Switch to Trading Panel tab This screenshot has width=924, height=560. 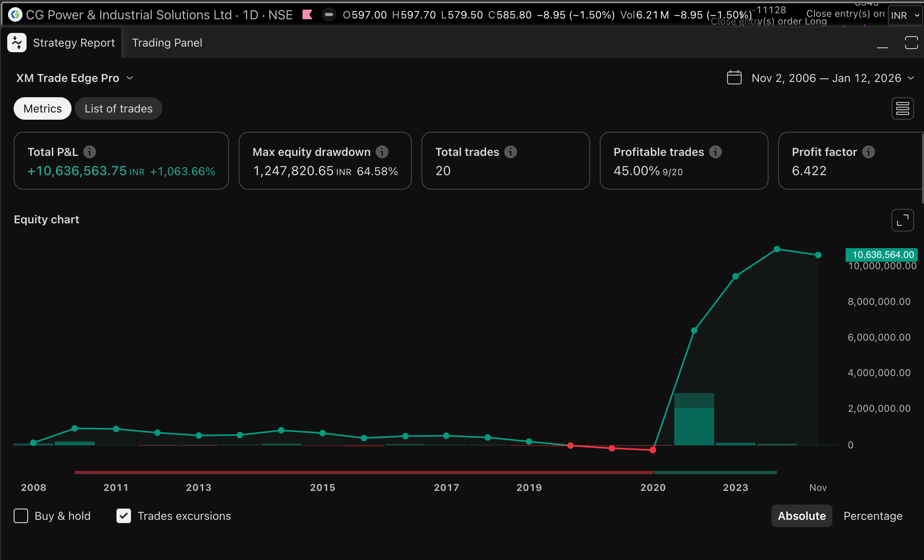pos(167,43)
